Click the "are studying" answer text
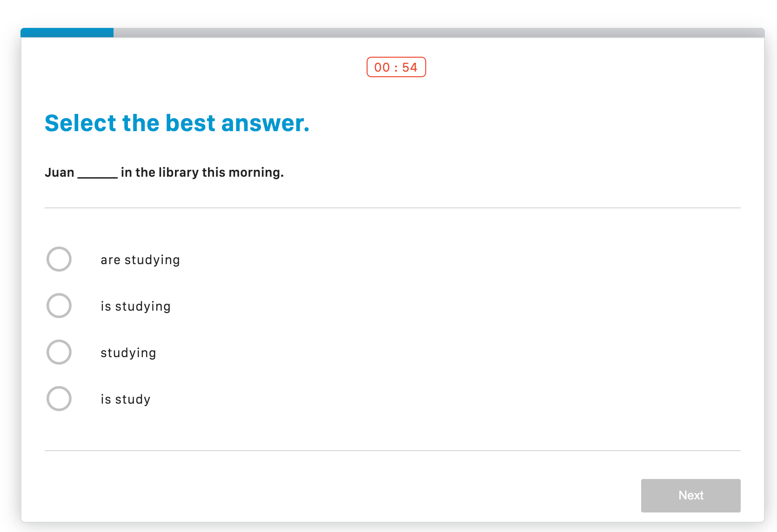777x532 pixels. pos(140,259)
